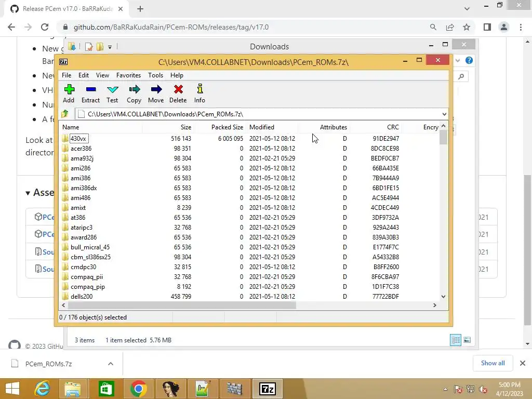Screen dimensions: 532x399
Task: Click the file list scroll-down arrow
Action: (443, 297)
